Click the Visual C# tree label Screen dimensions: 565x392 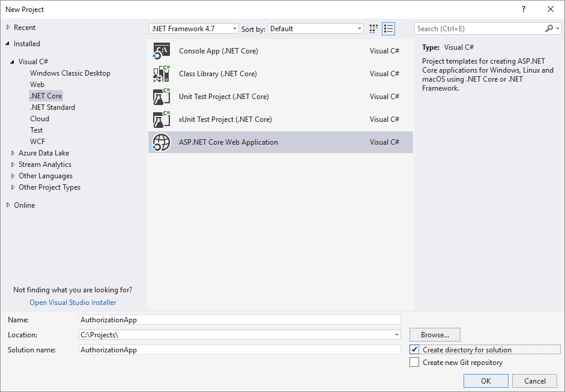(x=33, y=62)
